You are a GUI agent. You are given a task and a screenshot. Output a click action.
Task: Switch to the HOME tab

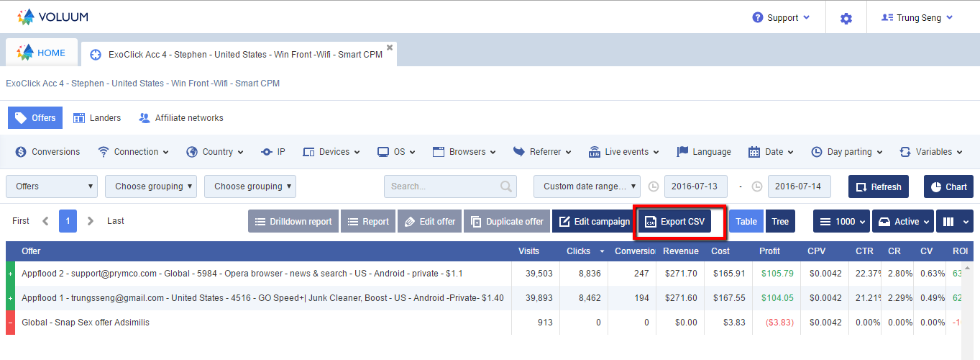42,53
